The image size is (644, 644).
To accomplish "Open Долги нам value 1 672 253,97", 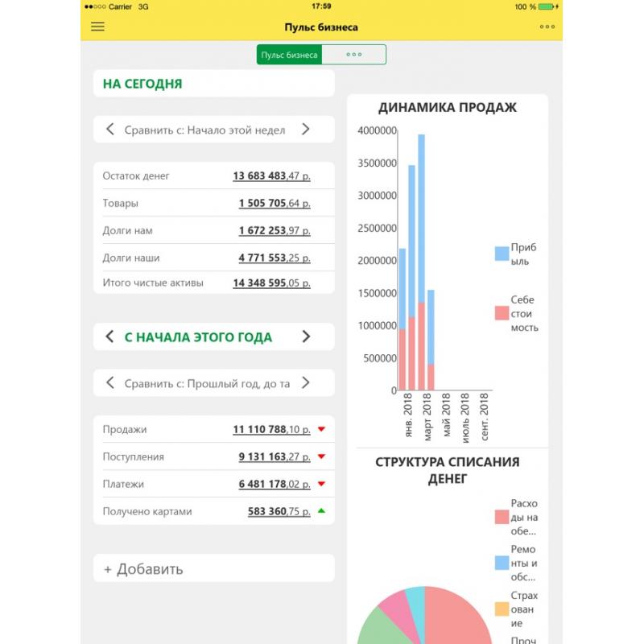I will tap(275, 230).
